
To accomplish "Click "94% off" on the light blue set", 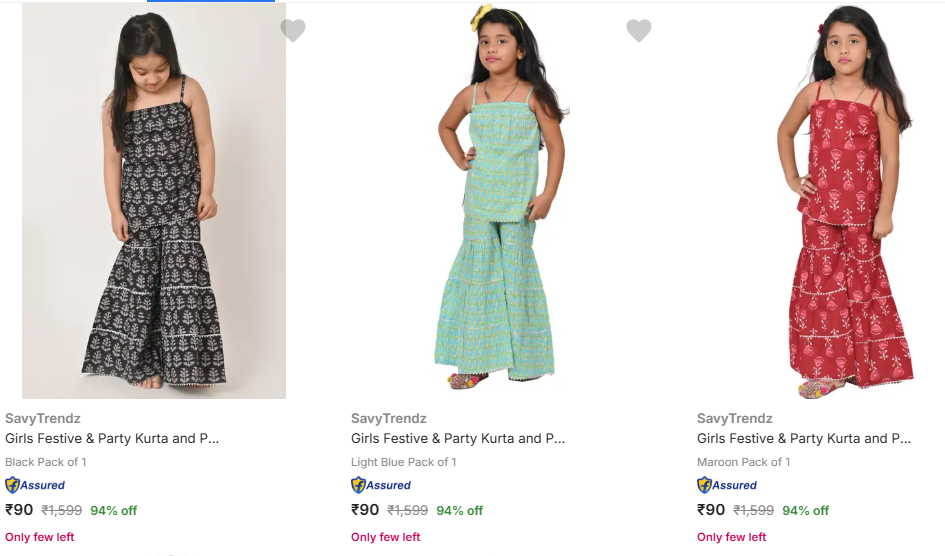I will click(x=460, y=510).
